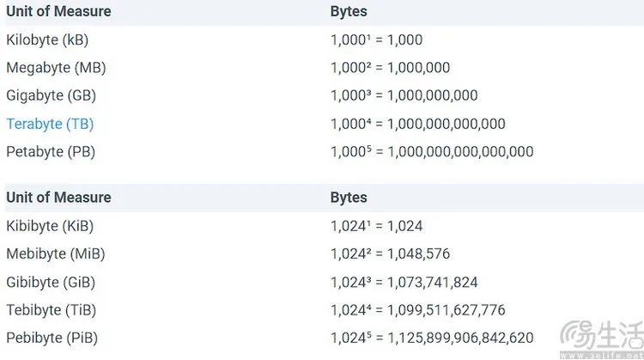Select the Petabyte (PB) row label
This screenshot has width=644, height=360.
pos(51,151)
